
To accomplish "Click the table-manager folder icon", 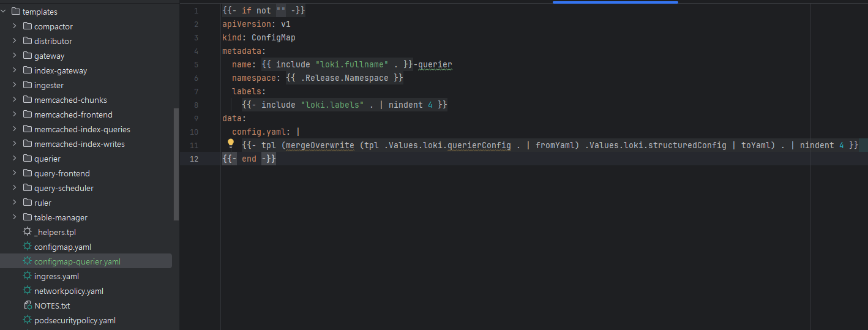I will (x=28, y=217).
